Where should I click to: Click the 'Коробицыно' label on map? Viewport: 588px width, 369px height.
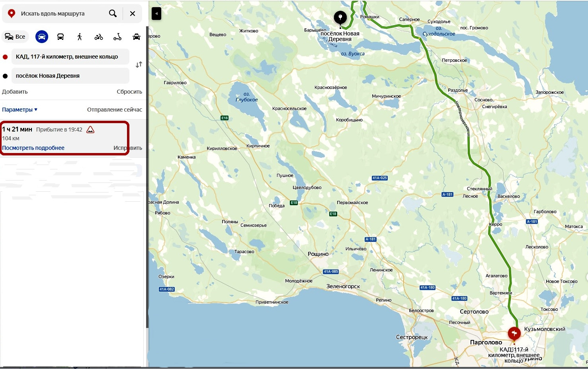point(349,120)
